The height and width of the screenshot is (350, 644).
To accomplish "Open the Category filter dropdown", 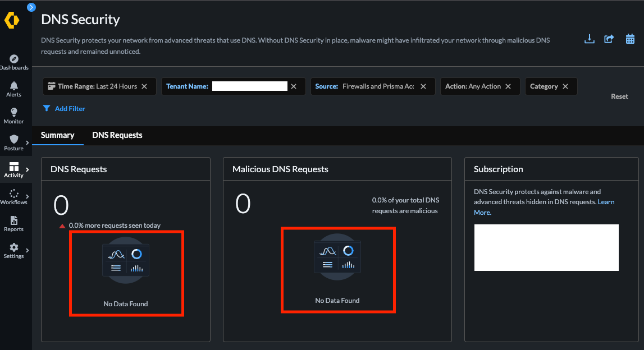I will click(x=542, y=86).
